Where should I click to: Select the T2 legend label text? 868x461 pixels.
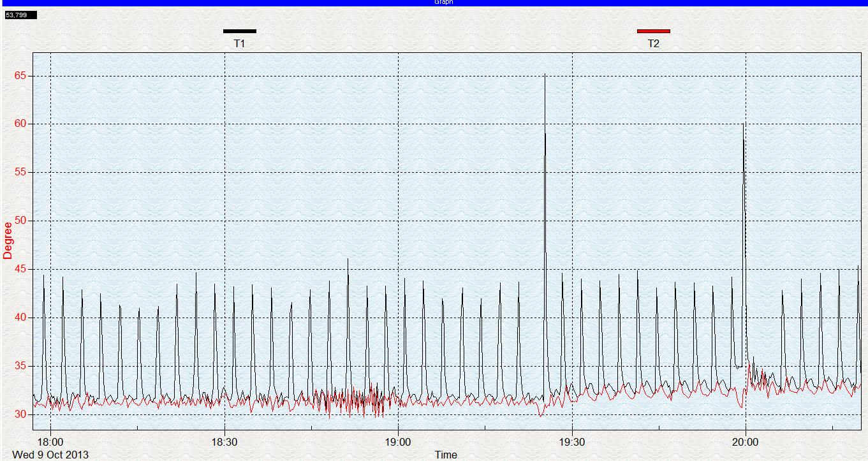[x=654, y=44]
